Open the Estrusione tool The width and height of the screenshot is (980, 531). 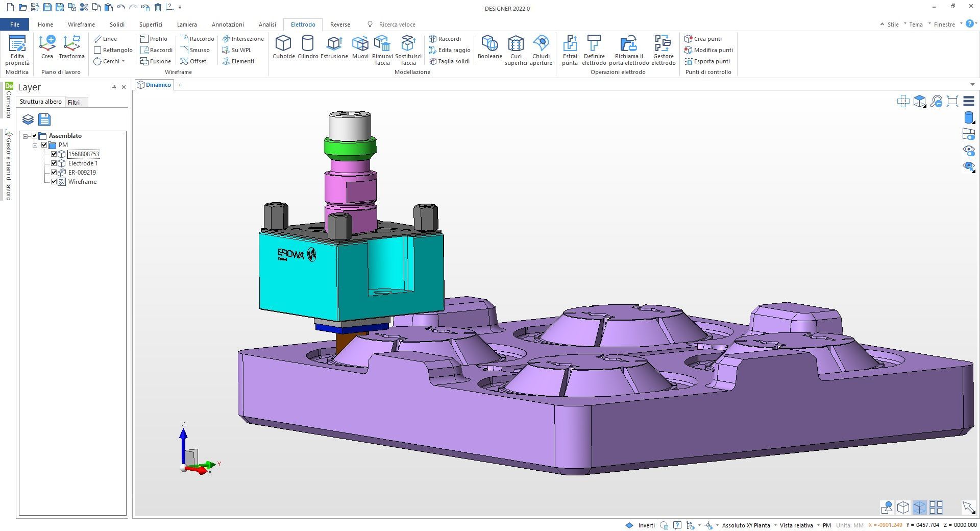[x=334, y=47]
